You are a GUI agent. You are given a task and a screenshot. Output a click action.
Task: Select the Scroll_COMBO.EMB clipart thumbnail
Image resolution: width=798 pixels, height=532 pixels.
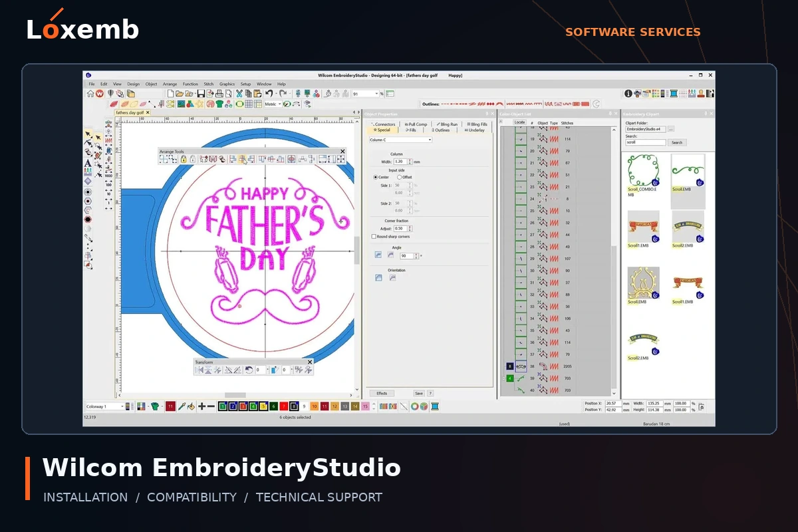pos(643,170)
